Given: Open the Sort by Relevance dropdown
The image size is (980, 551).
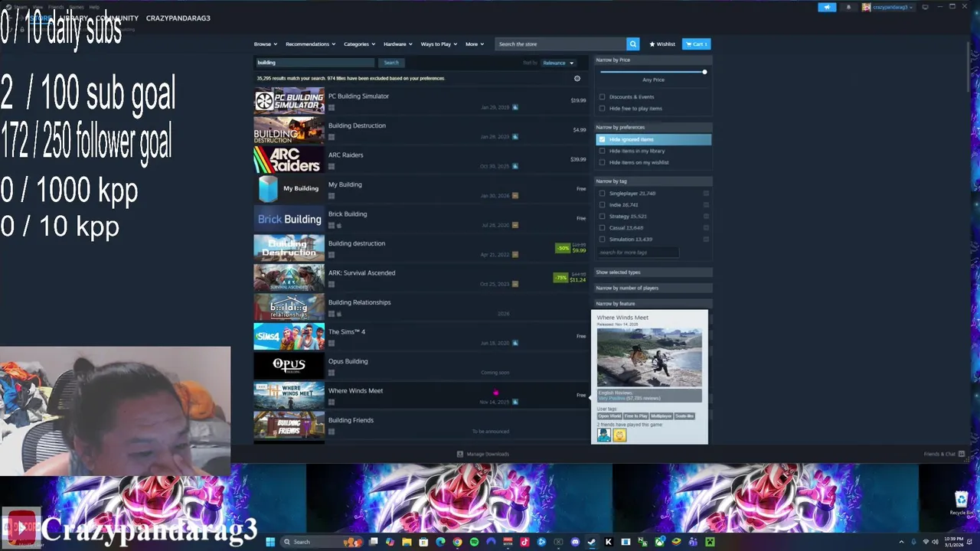Looking at the screenshot, I should (558, 63).
